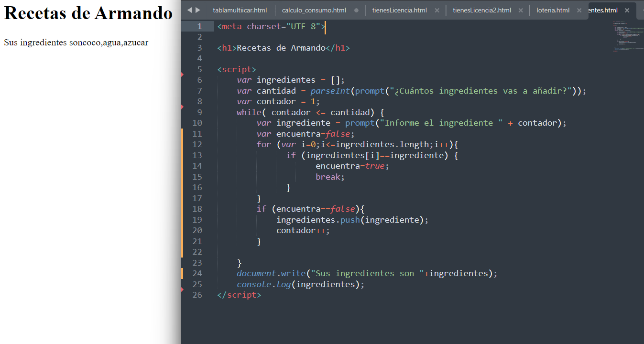Click 'false' on the 'var encuentra' line
Image resolution: width=644 pixels, height=344 pixels.
tap(338, 134)
